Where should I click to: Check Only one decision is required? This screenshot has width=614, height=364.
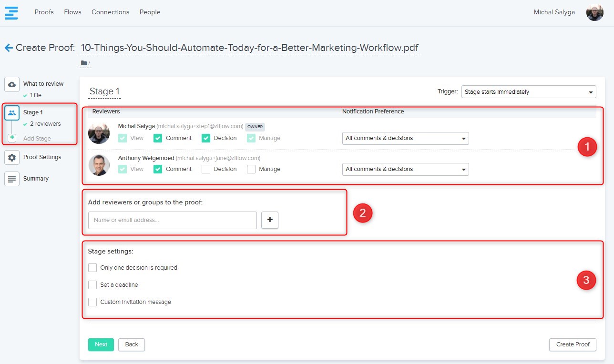tap(92, 268)
